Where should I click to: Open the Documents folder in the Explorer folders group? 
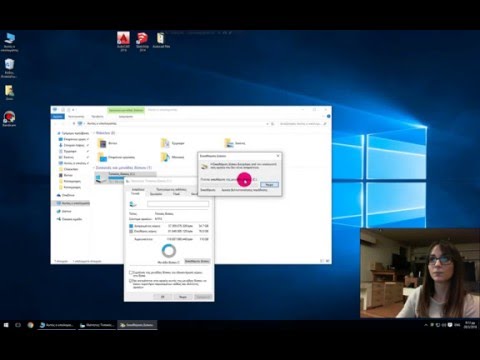coord(173,143)
